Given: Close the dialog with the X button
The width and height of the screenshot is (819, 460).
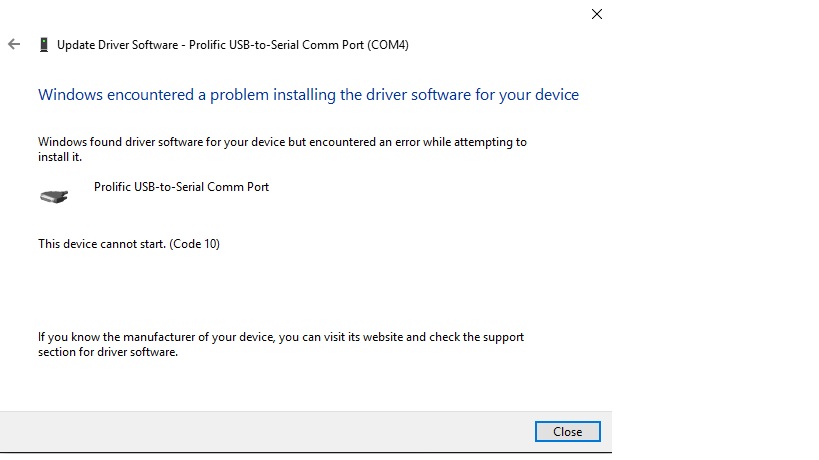Looking at the screenshot, I should (x=597, y=14).
